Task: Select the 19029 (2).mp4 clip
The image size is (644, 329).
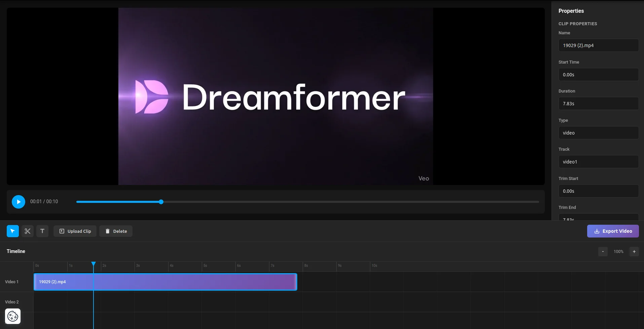Action: (165, 282)
